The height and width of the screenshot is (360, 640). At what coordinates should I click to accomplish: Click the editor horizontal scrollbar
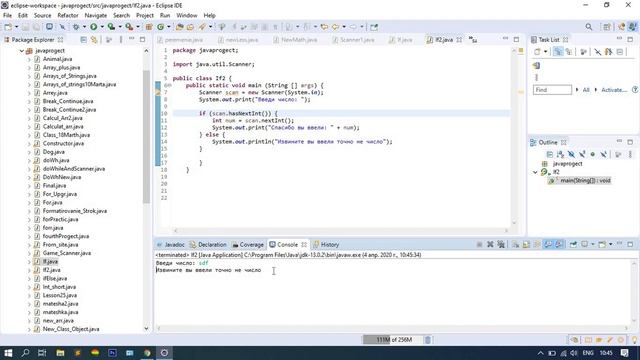pos(341,231)
